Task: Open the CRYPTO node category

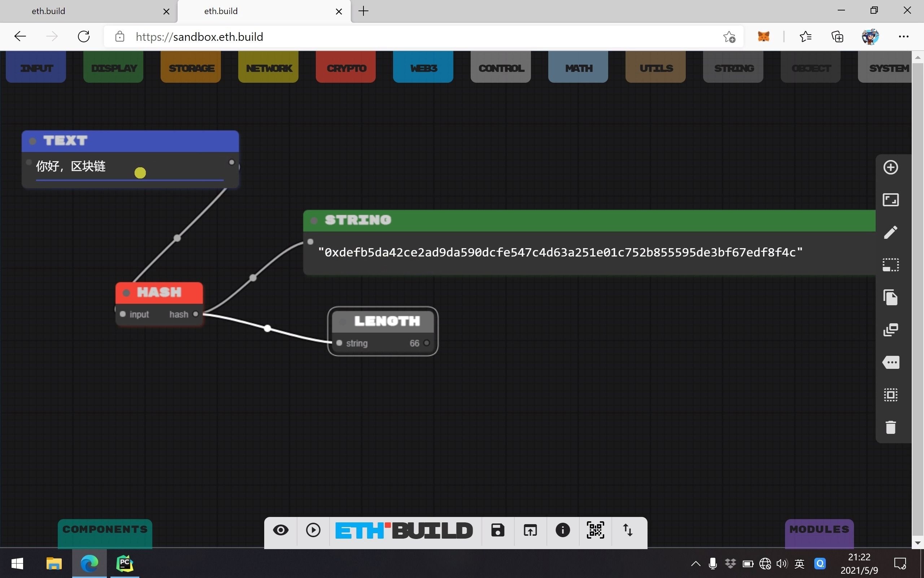Action: (x=346, y=67)
